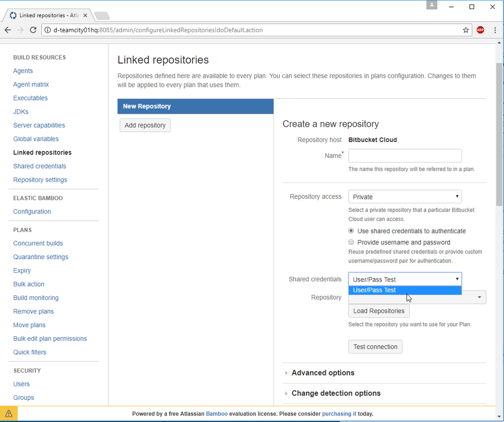Viewport: 504px width, 422px height.
Task: Open the Repository access dropdown
Action: tap(405, 196)
